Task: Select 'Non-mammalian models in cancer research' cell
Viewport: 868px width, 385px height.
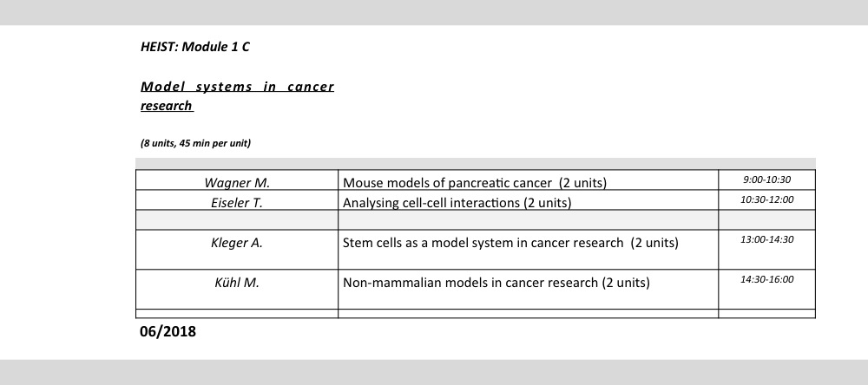Action: pyautogui.click(x=528, y=290)
